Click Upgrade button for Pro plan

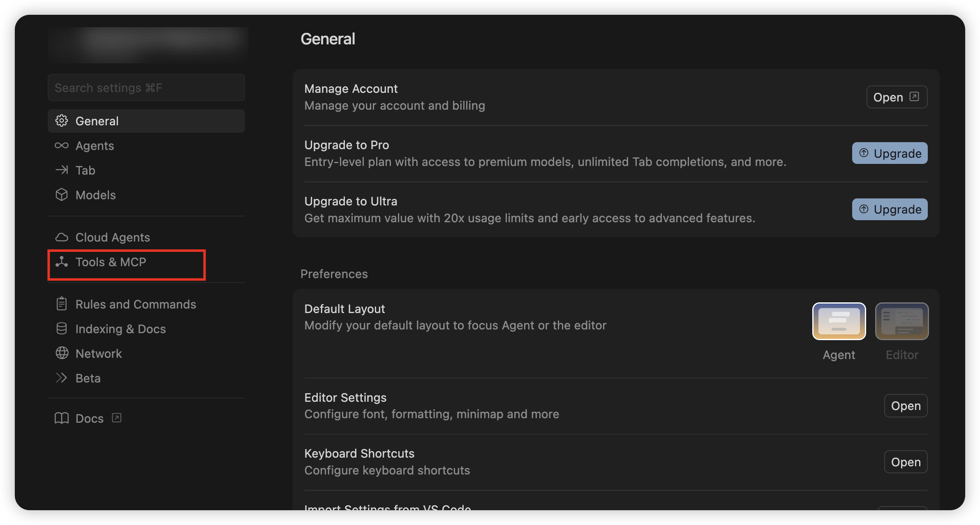click(x=890, y=153)
